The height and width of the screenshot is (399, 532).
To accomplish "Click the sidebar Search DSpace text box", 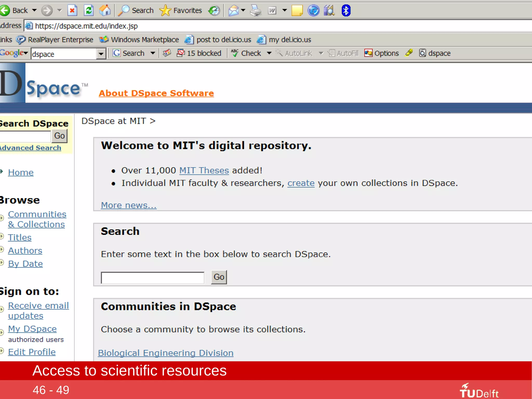I will (x=25, y=136).
